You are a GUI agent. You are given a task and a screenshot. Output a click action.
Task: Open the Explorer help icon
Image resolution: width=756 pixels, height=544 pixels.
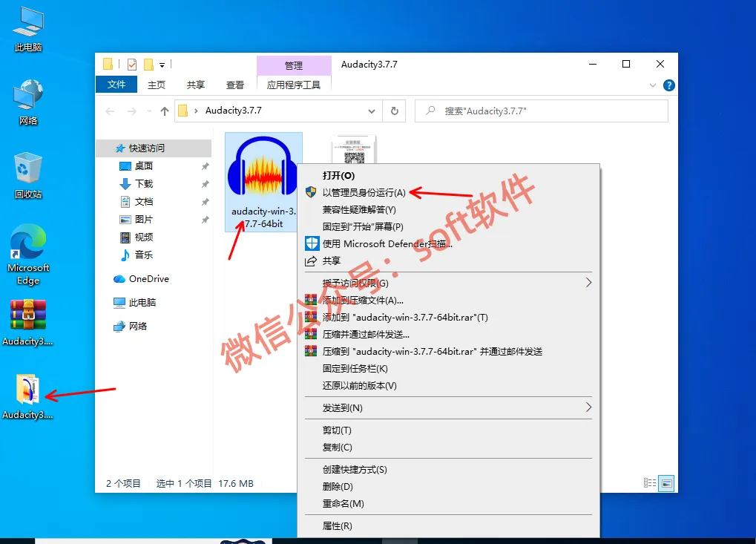point(668,85)
